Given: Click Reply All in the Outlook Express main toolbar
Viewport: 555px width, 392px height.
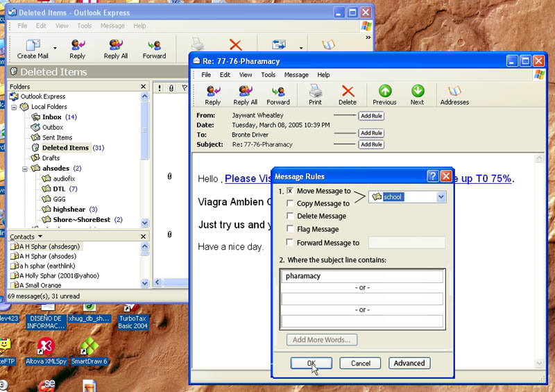Looking at the screenshot, I should (x=116, y=49).
